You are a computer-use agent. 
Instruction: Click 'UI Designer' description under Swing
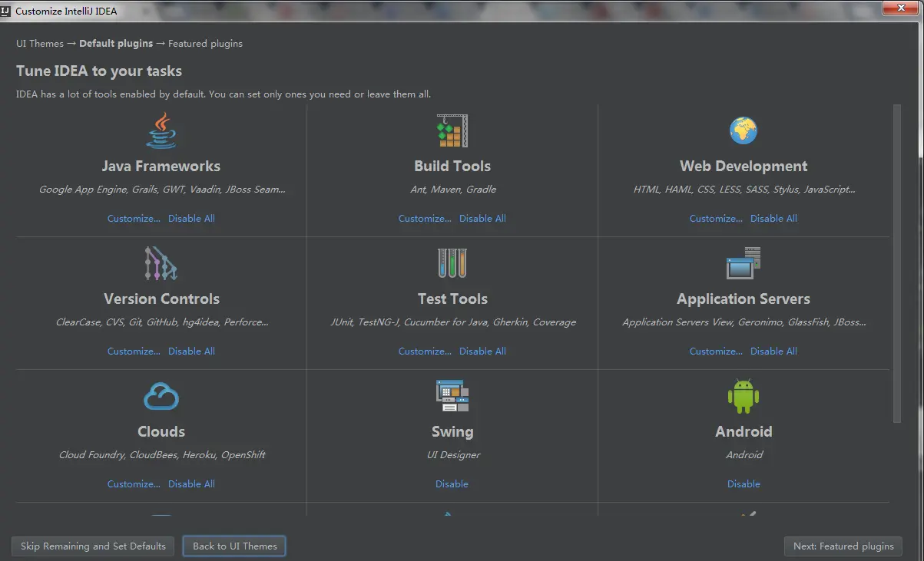(x=453, y=455)
